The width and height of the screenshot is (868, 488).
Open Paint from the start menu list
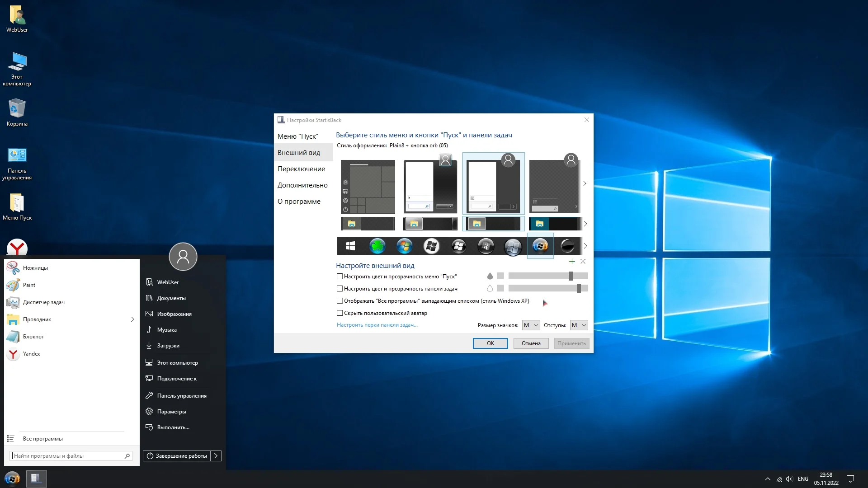[x=29, y=285]
